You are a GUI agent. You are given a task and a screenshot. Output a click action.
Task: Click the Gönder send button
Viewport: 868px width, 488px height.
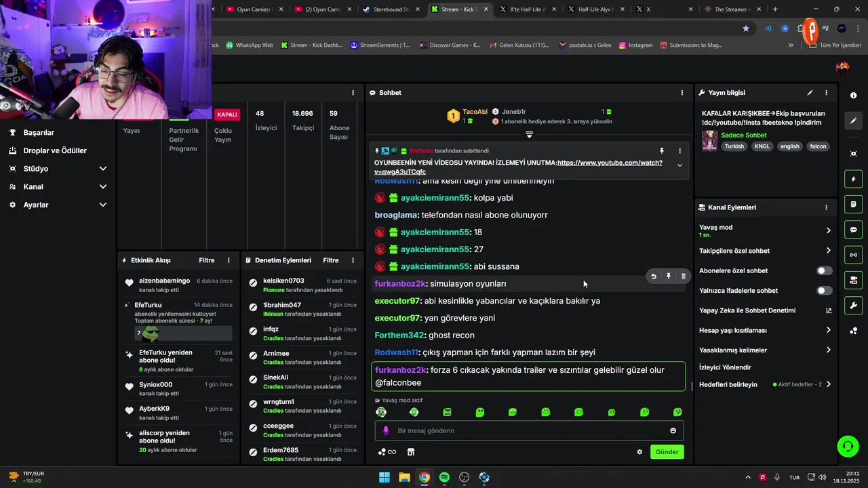pyautogui.click(x=667, y=452)
